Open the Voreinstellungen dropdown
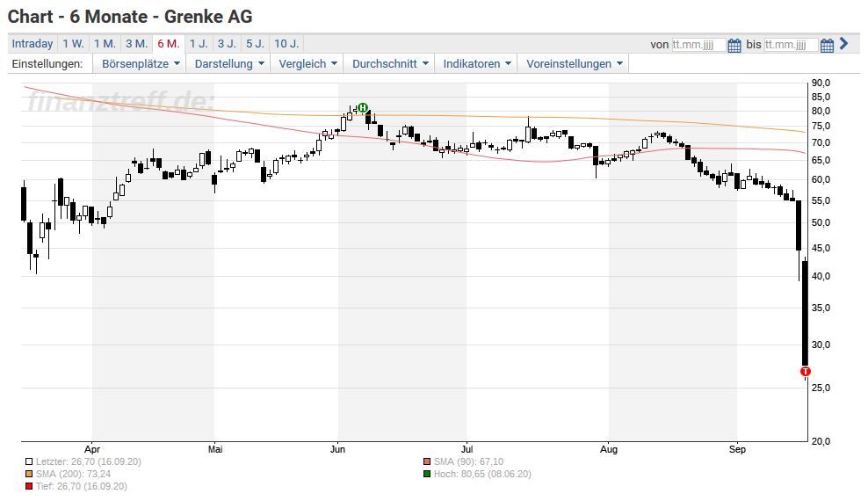868x501 pixels. point(574,63)
